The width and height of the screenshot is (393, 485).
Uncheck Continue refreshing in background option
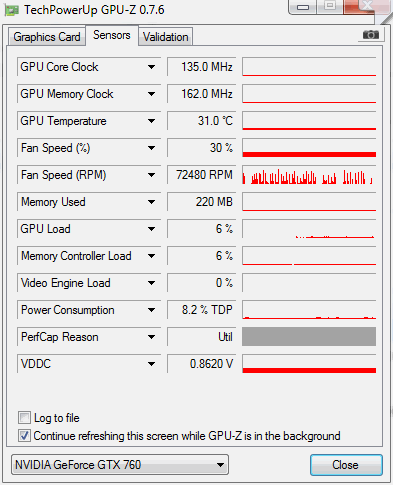[24, 435]
